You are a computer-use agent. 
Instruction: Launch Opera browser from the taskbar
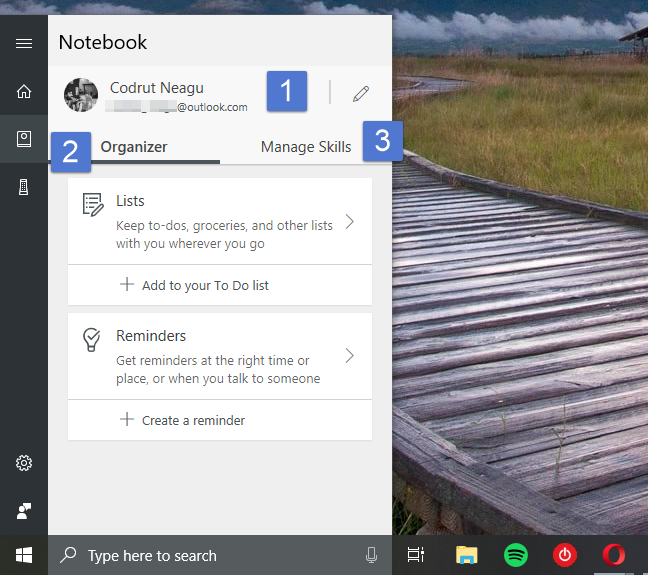click(x=614, y=555)
